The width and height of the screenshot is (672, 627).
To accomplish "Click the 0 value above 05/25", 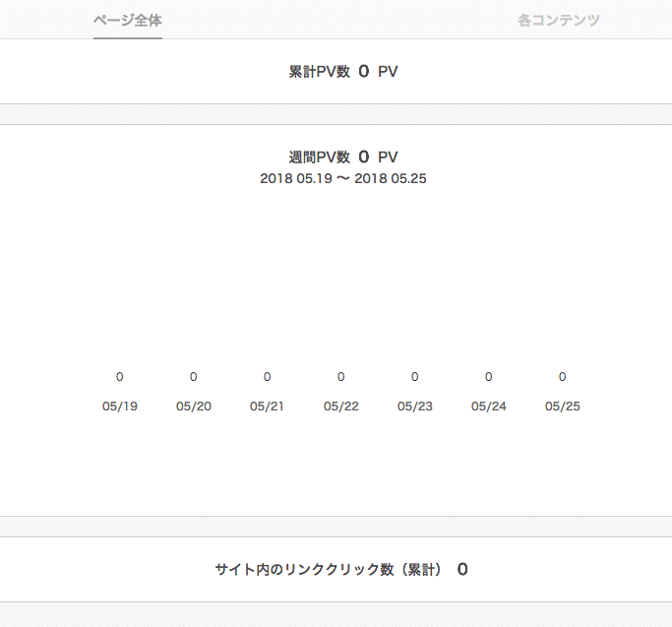I will 562,377.
